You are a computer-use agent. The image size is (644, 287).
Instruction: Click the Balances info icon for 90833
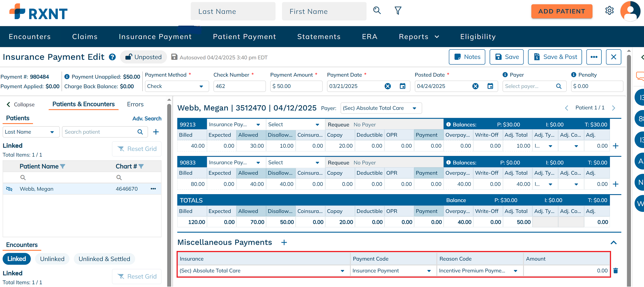448,162
